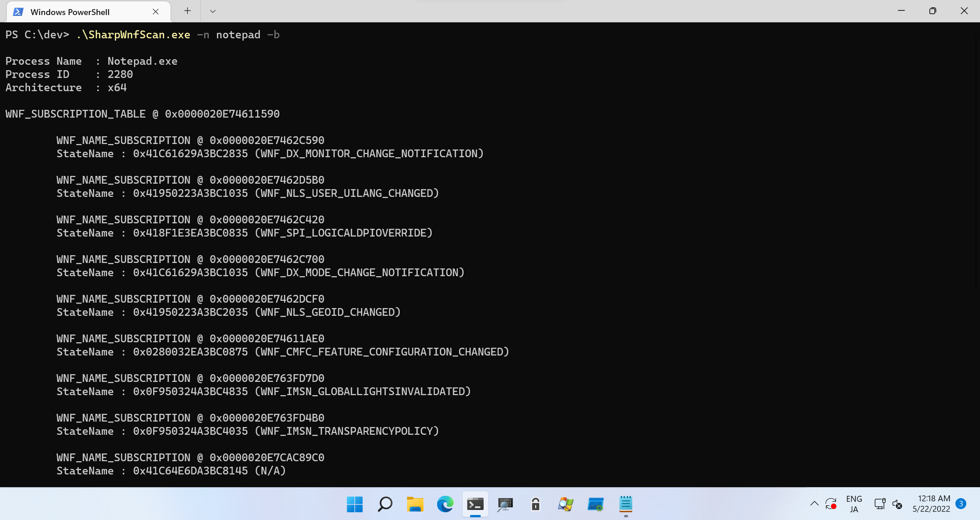This screenshot has height=520, width=980.
Task: Open the new tab dropdown in Terminal
Action: tap(212, 11)
